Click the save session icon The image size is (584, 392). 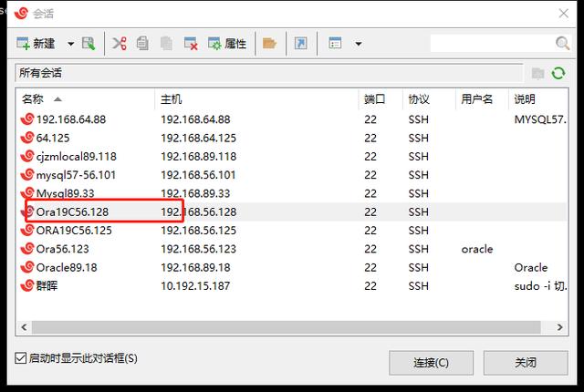[x=89, y=44]
